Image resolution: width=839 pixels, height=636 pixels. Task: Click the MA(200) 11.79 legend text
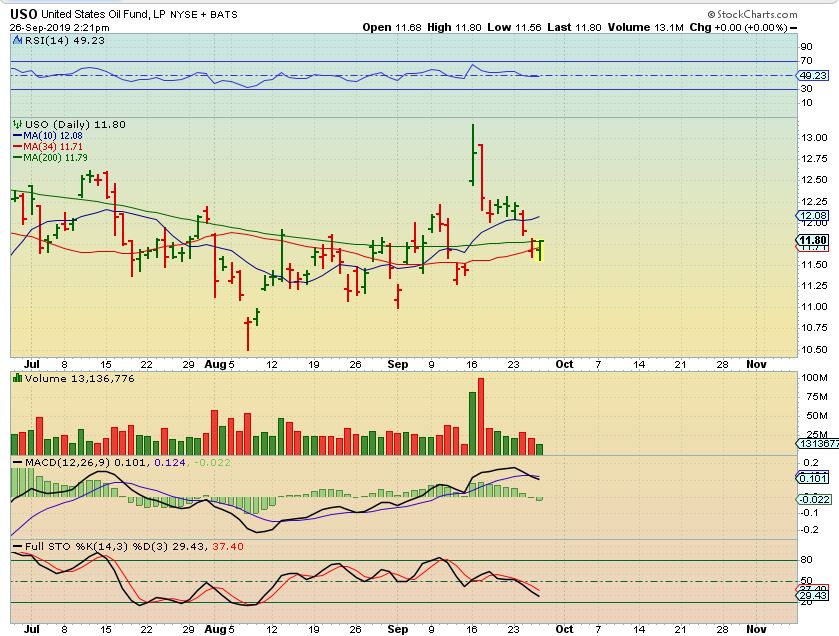(55, 158)
